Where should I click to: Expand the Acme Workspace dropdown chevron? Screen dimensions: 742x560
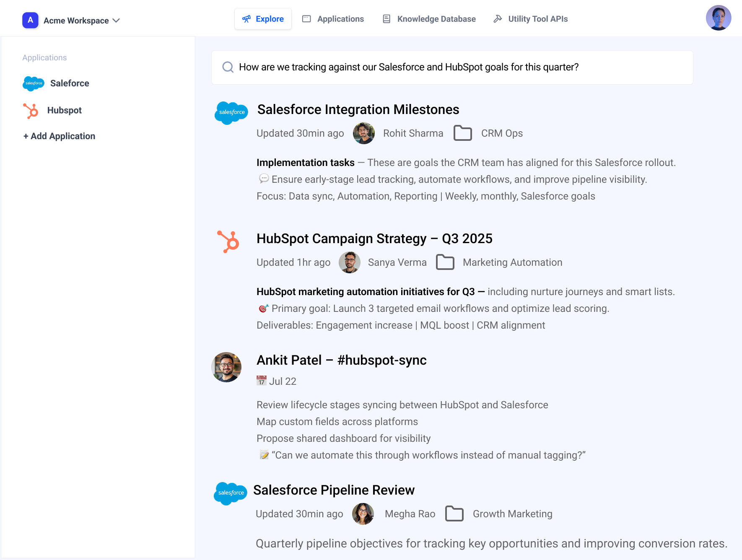pos(116,21)
